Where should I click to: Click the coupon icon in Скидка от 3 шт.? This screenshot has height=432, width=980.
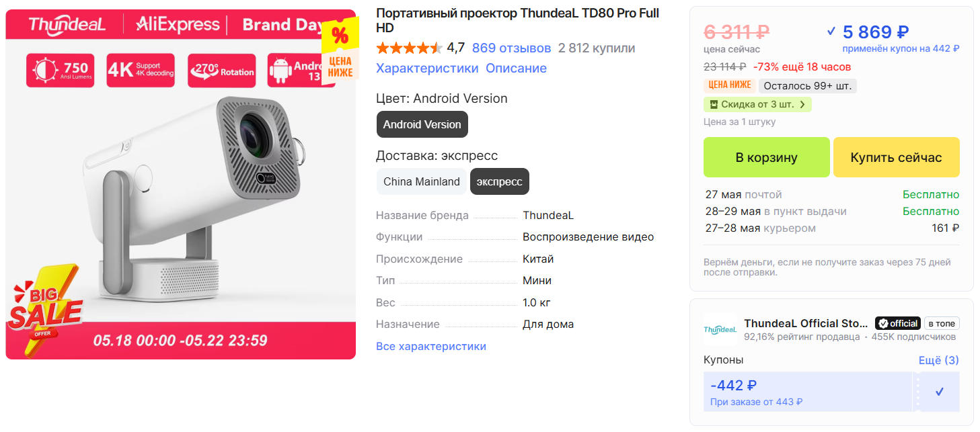[x=712, y=105]
